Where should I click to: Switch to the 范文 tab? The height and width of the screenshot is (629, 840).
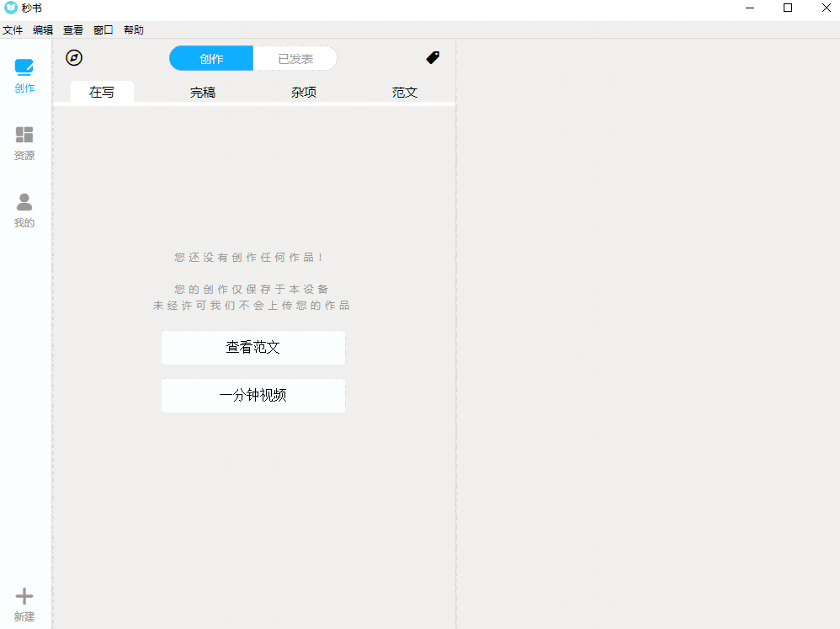(x=405, y=92)
